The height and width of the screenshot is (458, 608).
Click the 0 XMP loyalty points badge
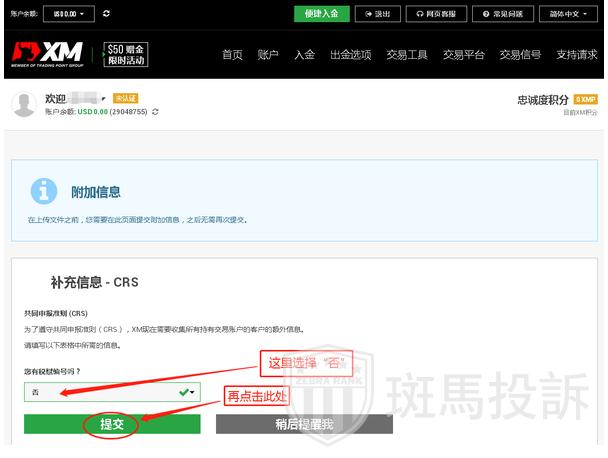[x=585, y=100]
